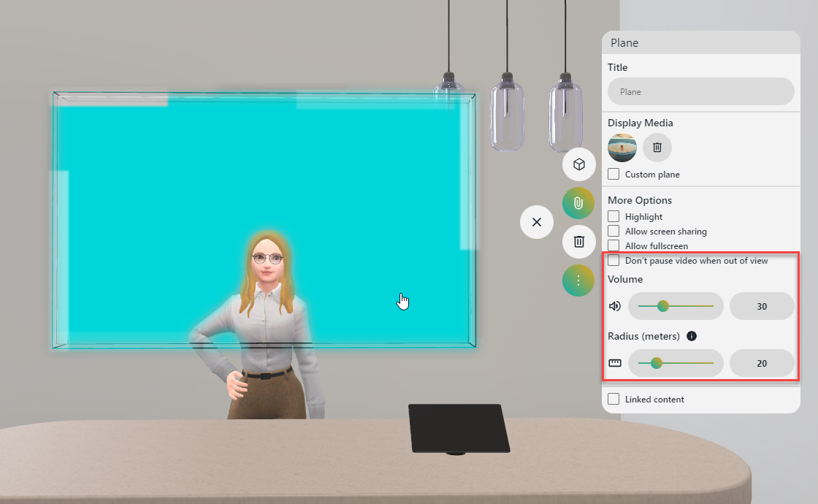Click the Volume slider handle
Screen dimensions: 818x504
pyautogui.click(x=663, y=306)
